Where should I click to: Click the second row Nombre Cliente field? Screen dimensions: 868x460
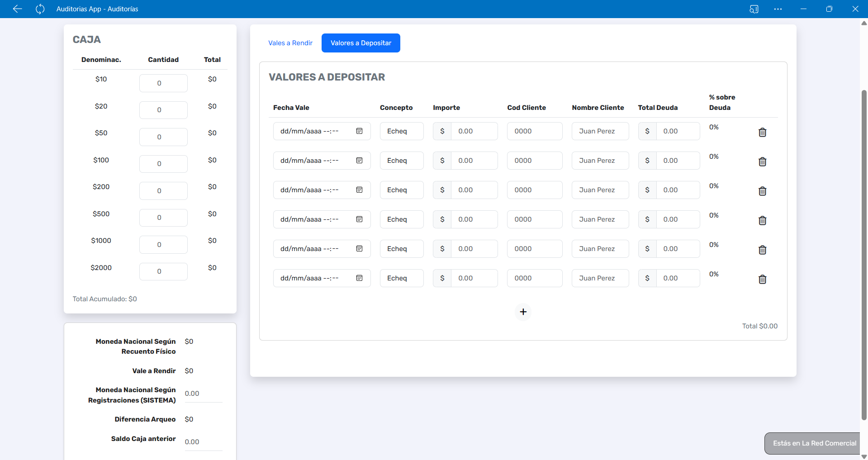click(x=600, y=161)
